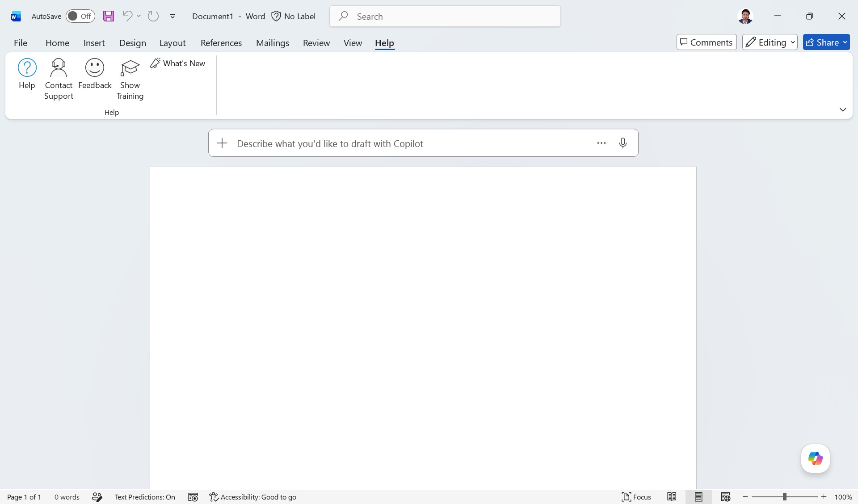The height and width of the screenshot is (504, 858).
Task: Open the Comments pane
Action: (707, 42)
